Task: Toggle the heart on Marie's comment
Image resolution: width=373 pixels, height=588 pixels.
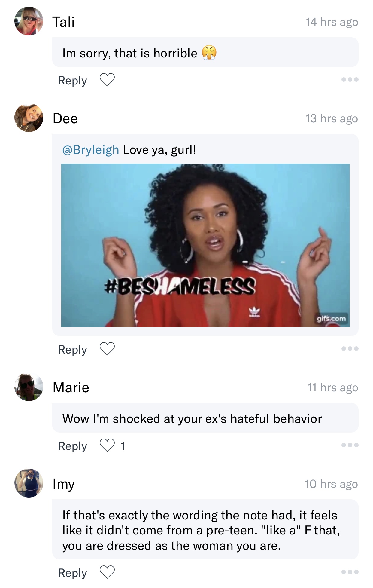Action: tap(107, 446)
